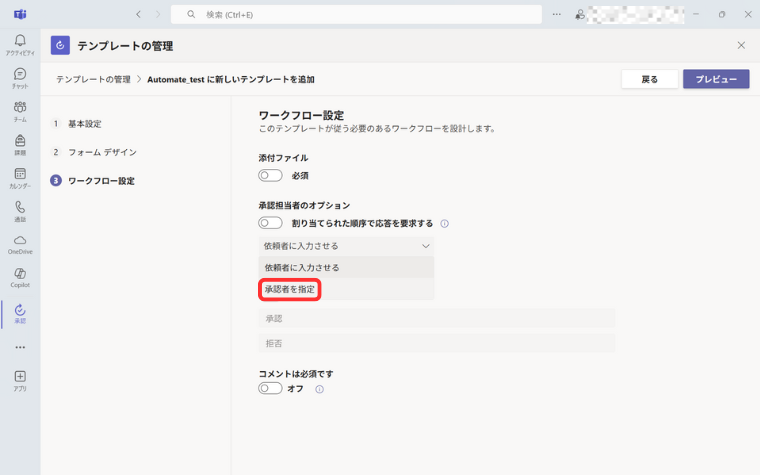Close the テンプレートの管理 panel with X

[x=741, y=46]
